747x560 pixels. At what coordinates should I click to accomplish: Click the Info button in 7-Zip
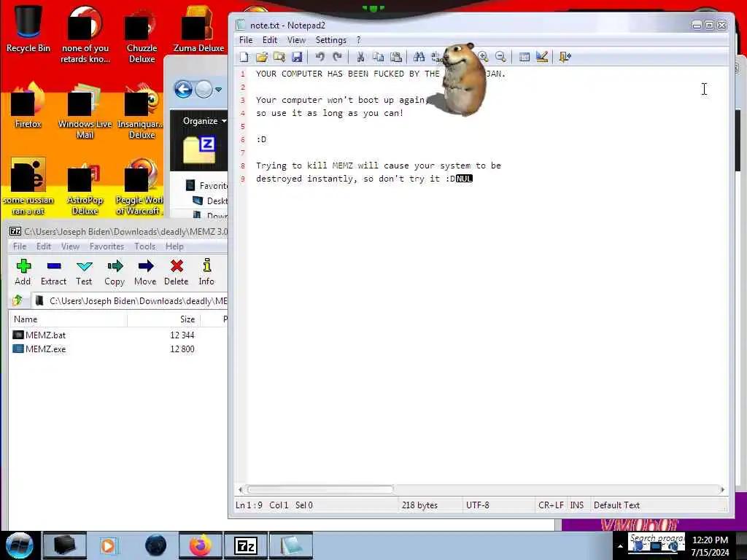pyautogui.click(x=206, y=273)
